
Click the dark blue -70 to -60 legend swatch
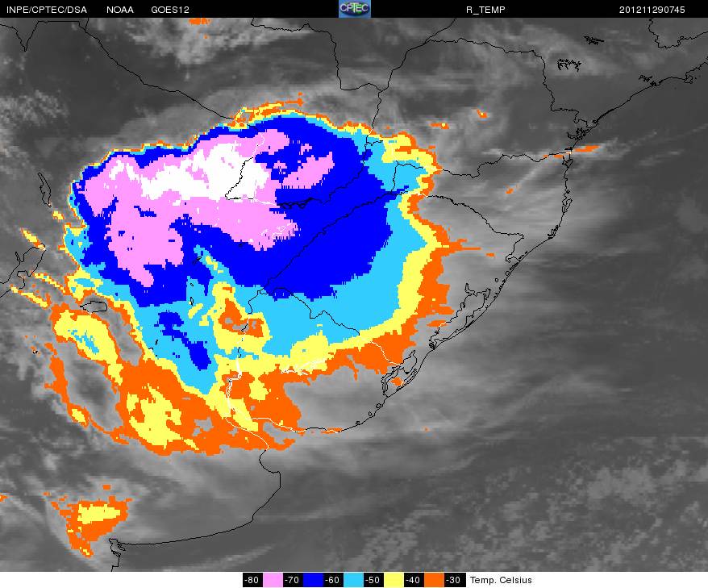314,580
